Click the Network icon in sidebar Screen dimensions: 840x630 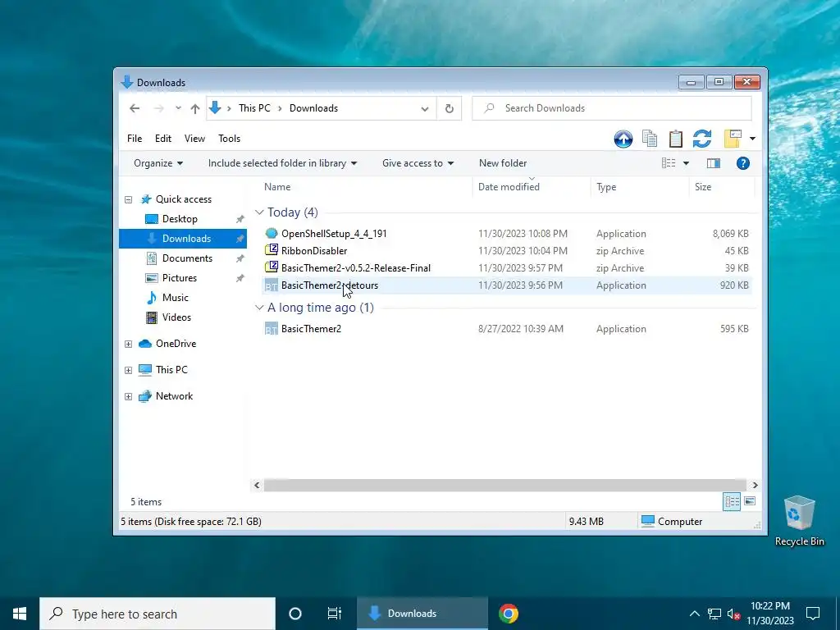[144, 396]
